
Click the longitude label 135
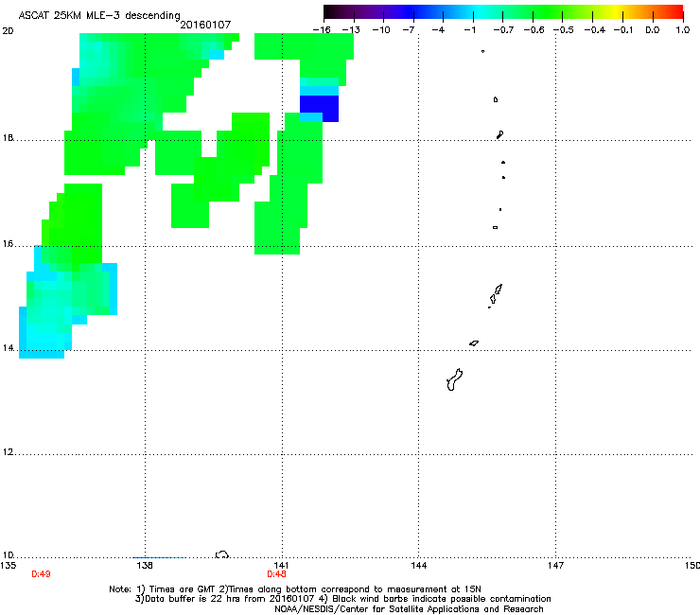(x=9, y=566)
